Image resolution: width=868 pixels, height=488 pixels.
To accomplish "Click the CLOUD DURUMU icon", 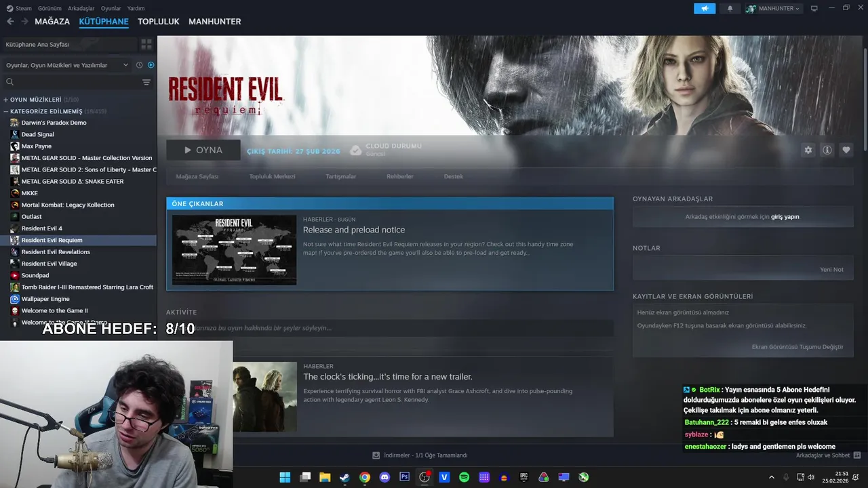I will 355,150.
